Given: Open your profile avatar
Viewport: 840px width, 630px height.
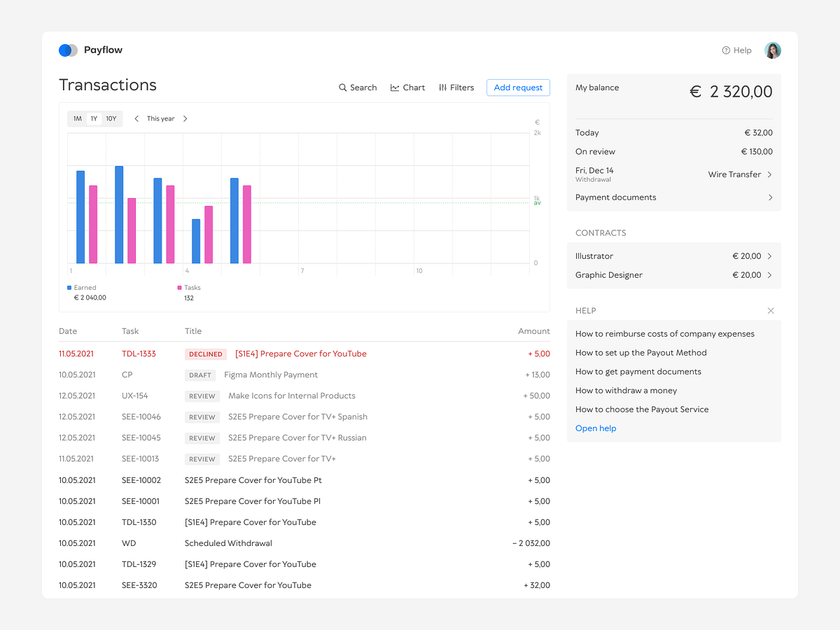Looking at the screenshot, I should coord(772,50).
